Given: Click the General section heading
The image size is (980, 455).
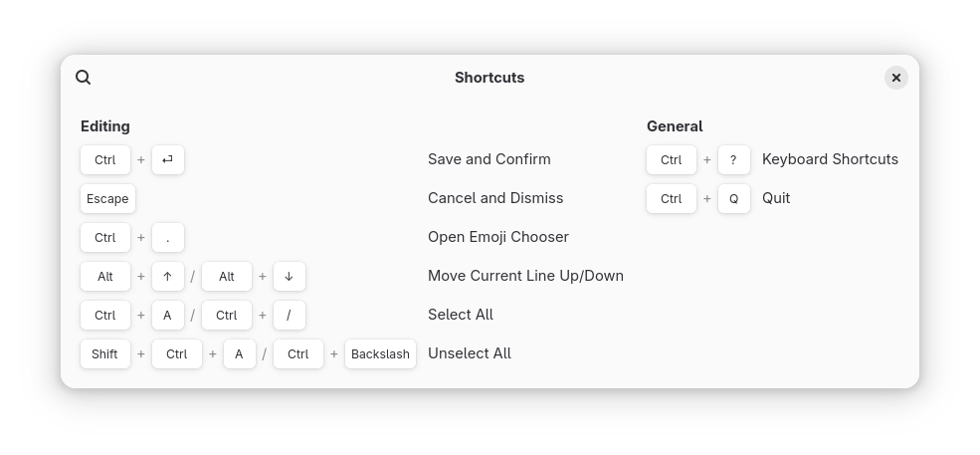Looking at the screenshot, I should (675, 126).
